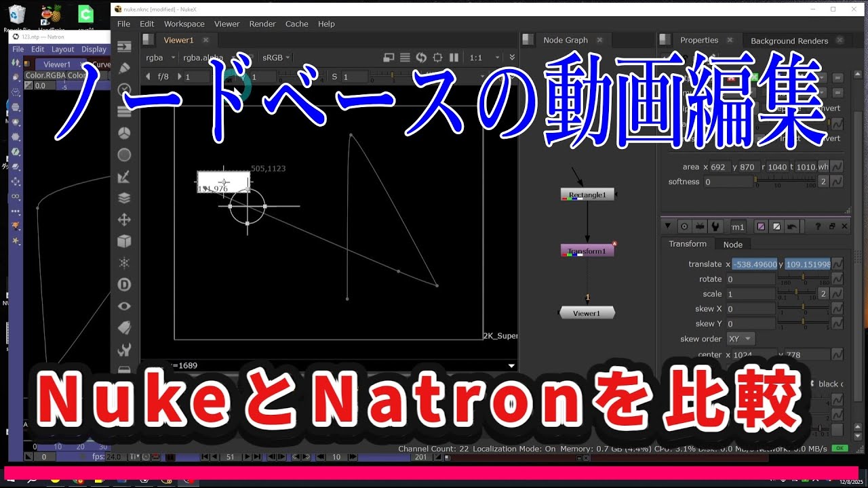Click the Localization Mode: On status text
This screenshot has height=488, width=868.
(514, 449)
